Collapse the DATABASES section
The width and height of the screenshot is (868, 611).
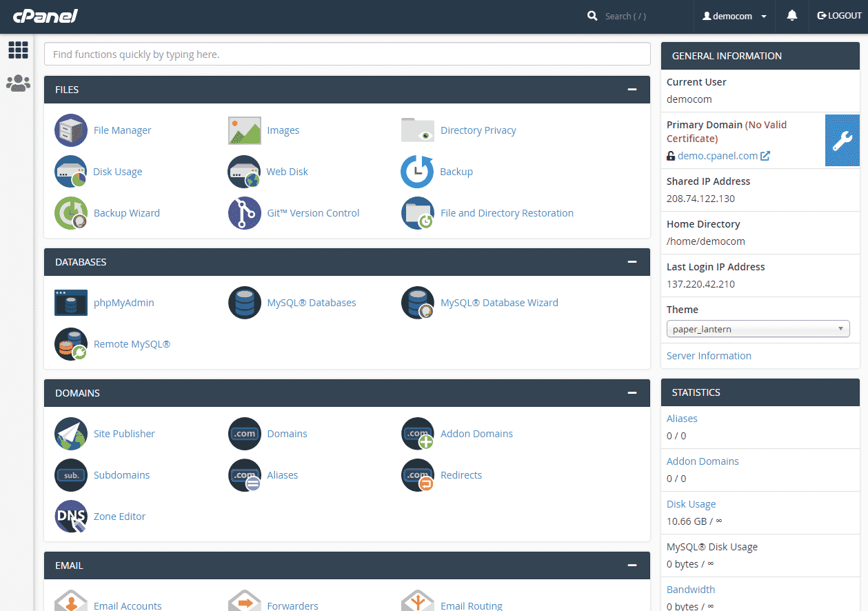[x=632, y=261]
